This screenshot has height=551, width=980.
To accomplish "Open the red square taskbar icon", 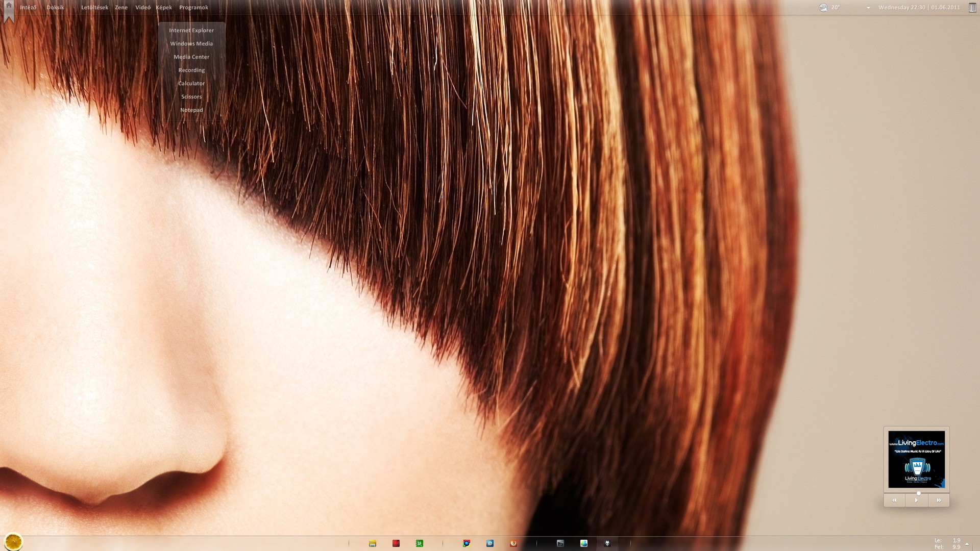I will coord(396,543).
